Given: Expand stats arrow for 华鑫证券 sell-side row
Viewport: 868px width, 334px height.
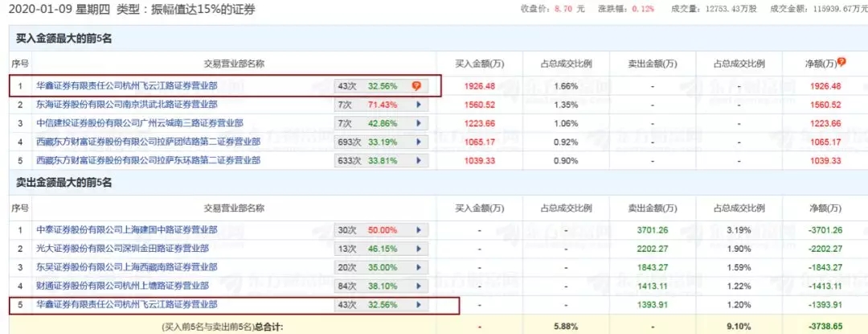Looking at the screenshot, I should pos(419,305).
